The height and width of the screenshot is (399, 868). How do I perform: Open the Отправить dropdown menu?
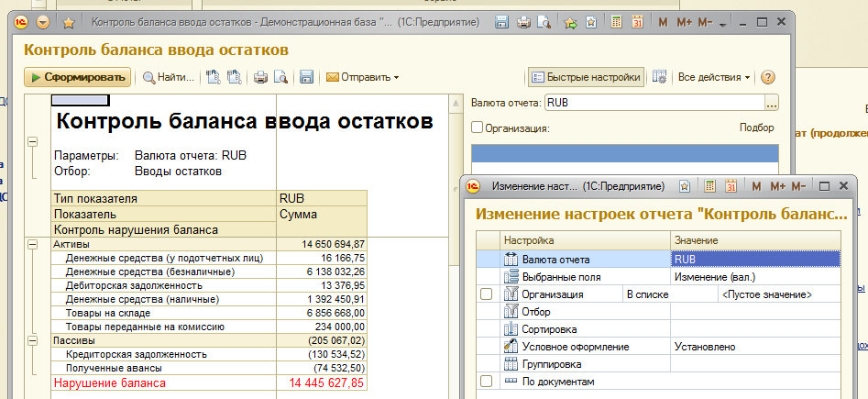[x=363, y=78]
